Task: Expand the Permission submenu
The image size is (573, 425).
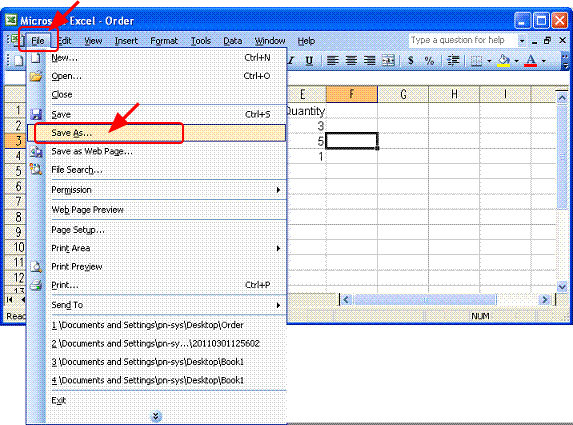Action: [x=278, y=190]
